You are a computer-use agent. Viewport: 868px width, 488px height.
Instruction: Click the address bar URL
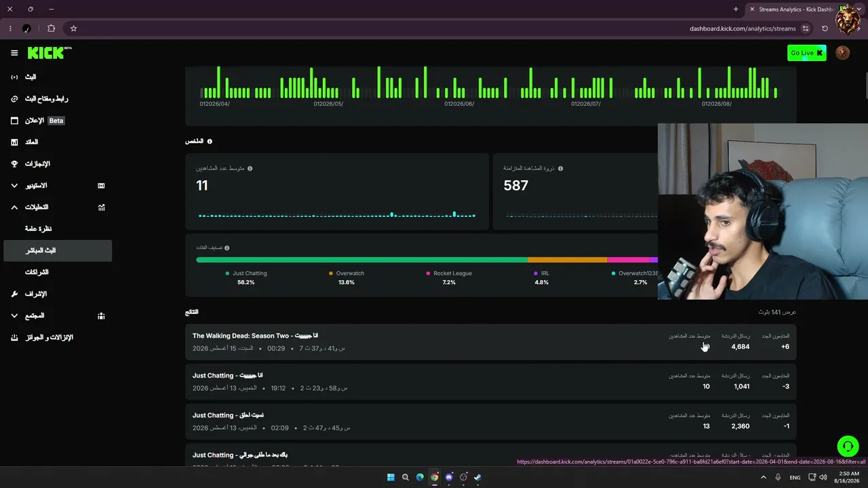tap(743, 28)
